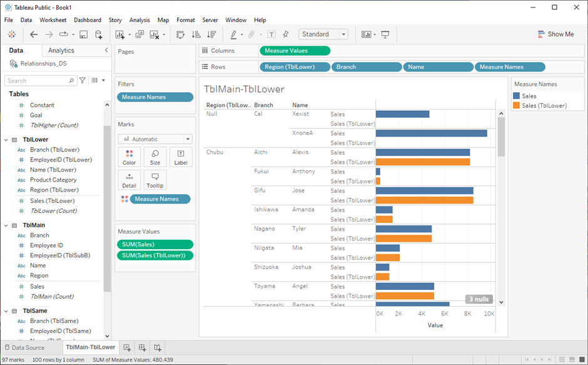Open the Format menu
588x365 pixels.
pos(186,20)
